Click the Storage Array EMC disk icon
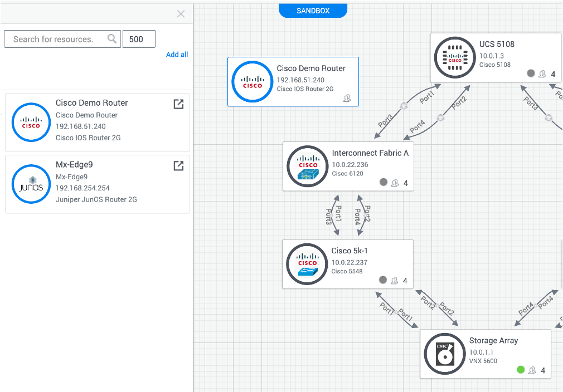Image resolution: width=563 pixels, height=392 pixels. 445,354
